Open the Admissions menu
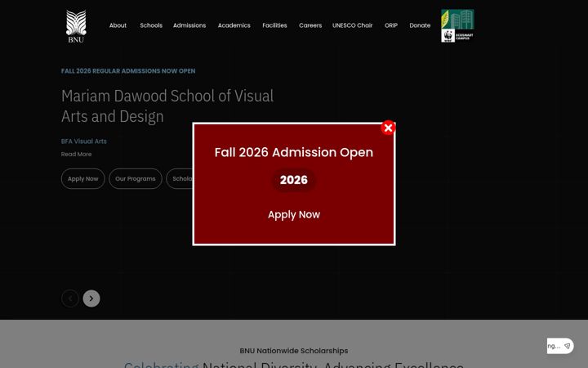The width and height of the screenshot is (588, 368). pos(189,25)
